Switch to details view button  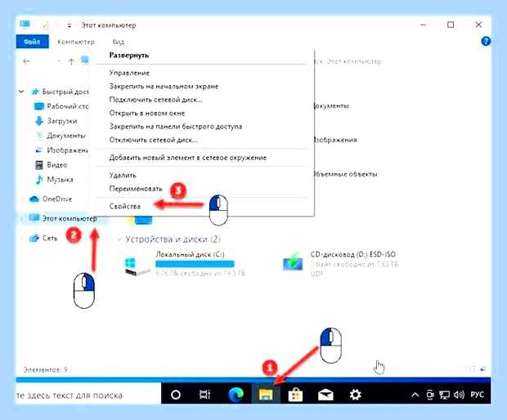pyautogui.click(x=470, y=369)
